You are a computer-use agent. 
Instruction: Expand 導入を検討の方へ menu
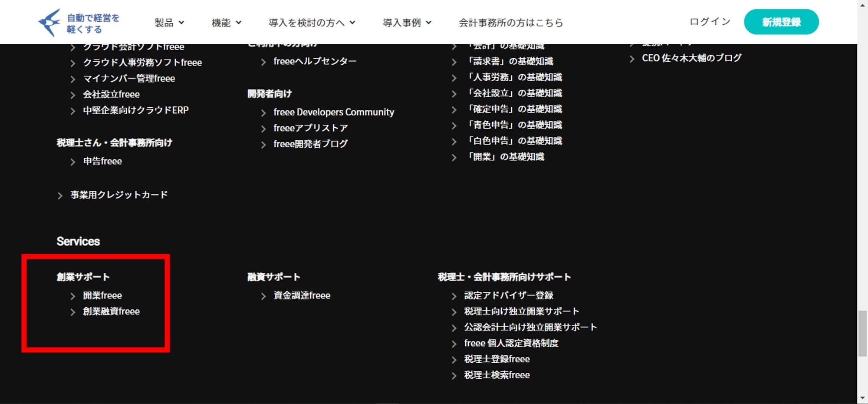point(312,23)
